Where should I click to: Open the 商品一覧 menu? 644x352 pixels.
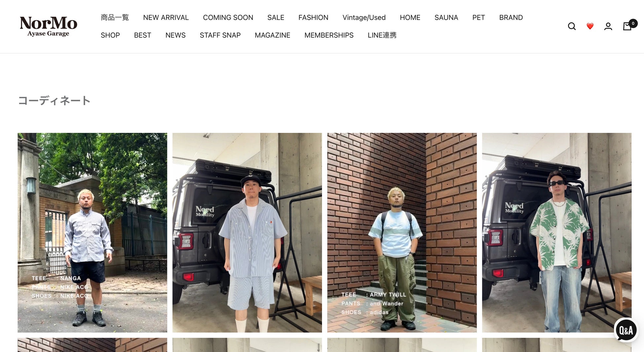point(115,18)
